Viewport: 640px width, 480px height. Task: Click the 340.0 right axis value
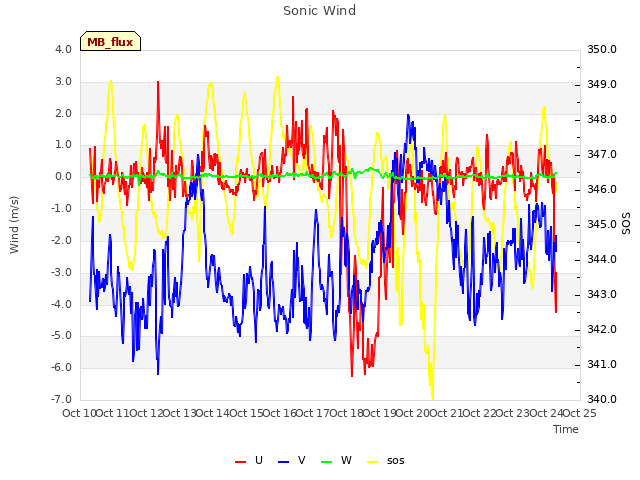point(602,399)
